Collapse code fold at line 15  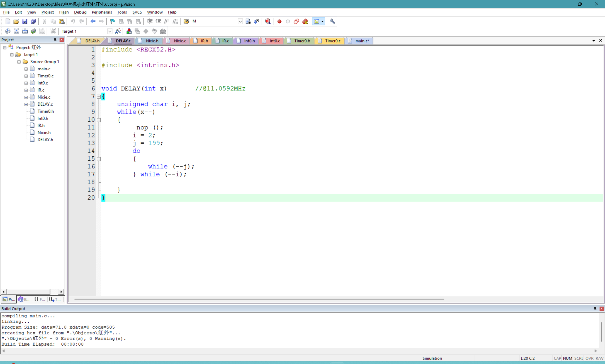tap(99, 159)
